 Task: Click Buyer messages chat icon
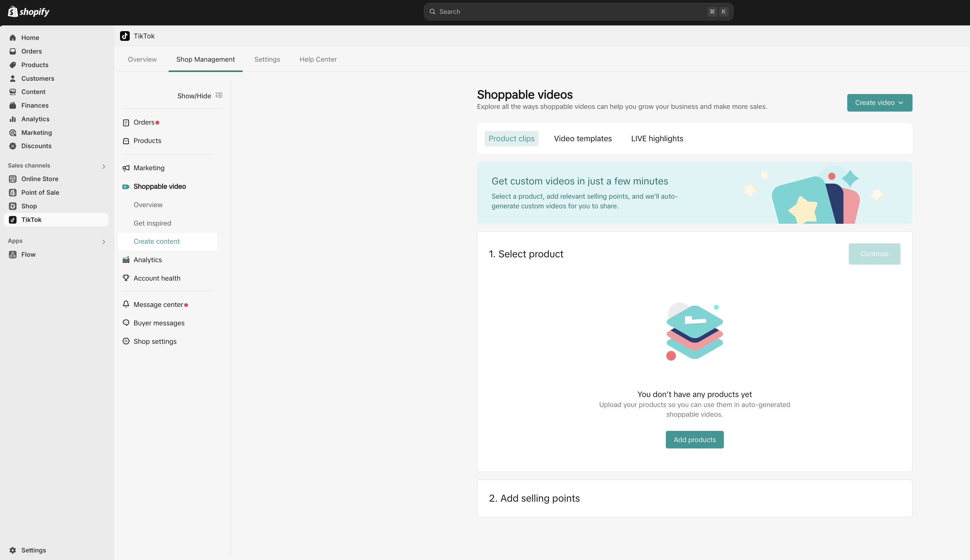click(x=126, y=323)
